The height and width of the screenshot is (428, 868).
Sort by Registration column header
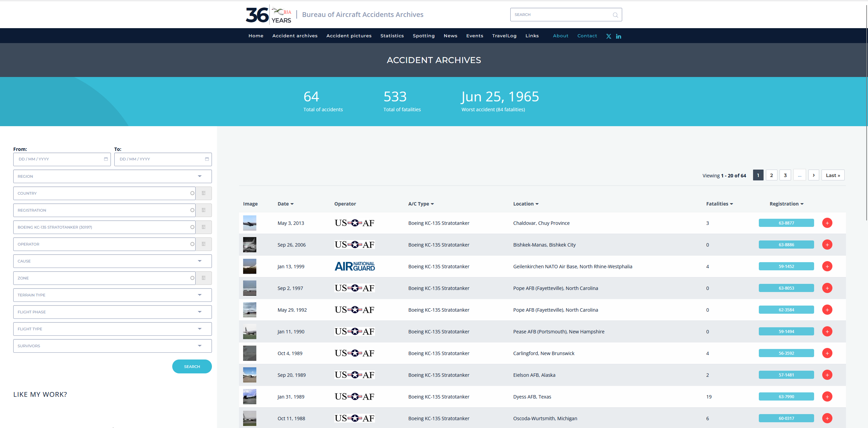[786, 204]
